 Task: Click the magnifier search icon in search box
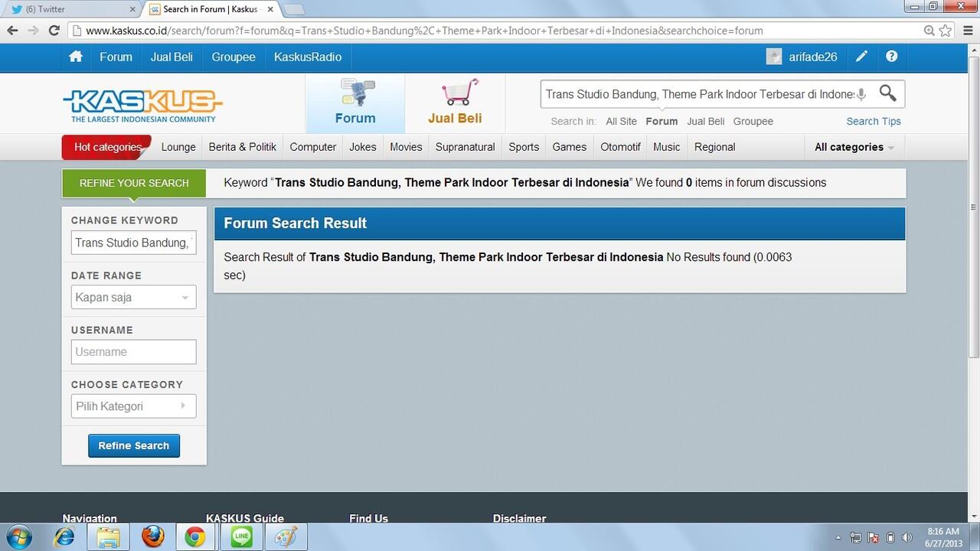[x=887, y=93]
